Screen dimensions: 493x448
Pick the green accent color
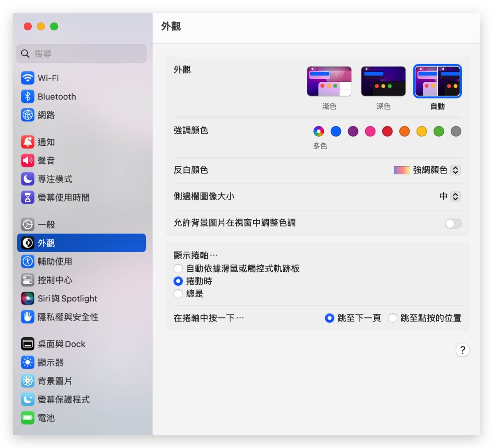point(439,131)
